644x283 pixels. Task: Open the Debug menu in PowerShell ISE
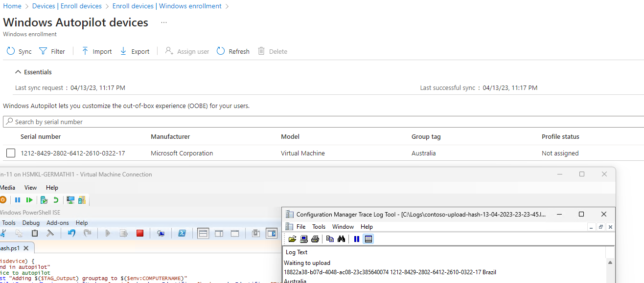[31, 223]
